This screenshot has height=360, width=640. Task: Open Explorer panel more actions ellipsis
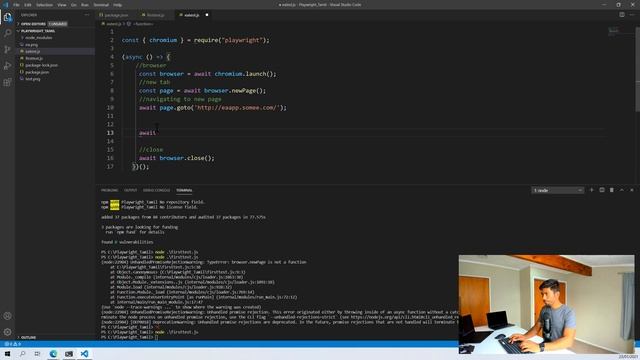87,15
